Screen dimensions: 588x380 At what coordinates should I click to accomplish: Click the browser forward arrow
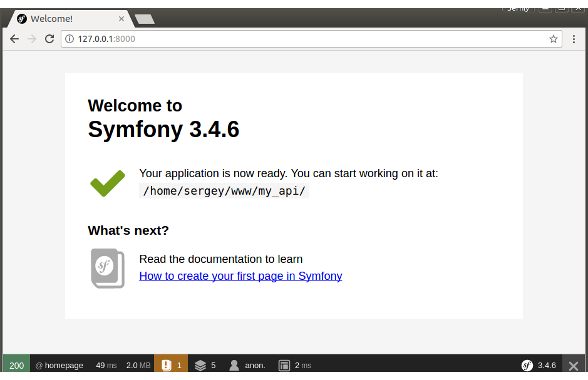32,39
